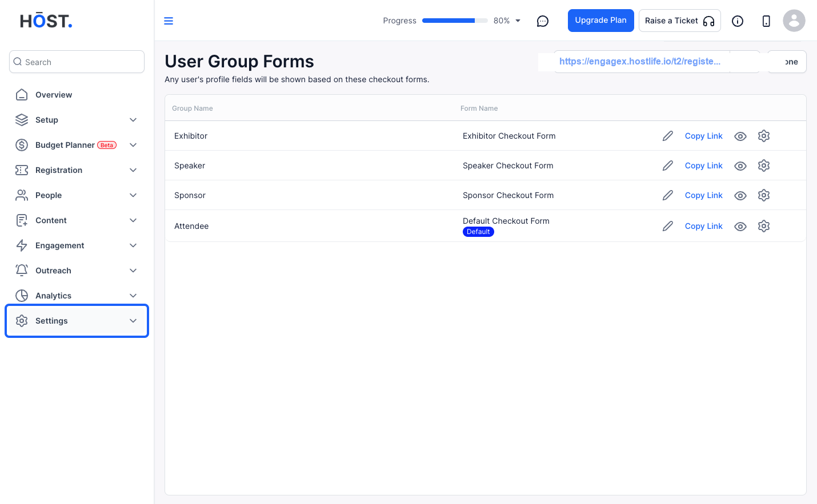
Task: Click the Upgrade Plan button
Action: tap(601, 21)
